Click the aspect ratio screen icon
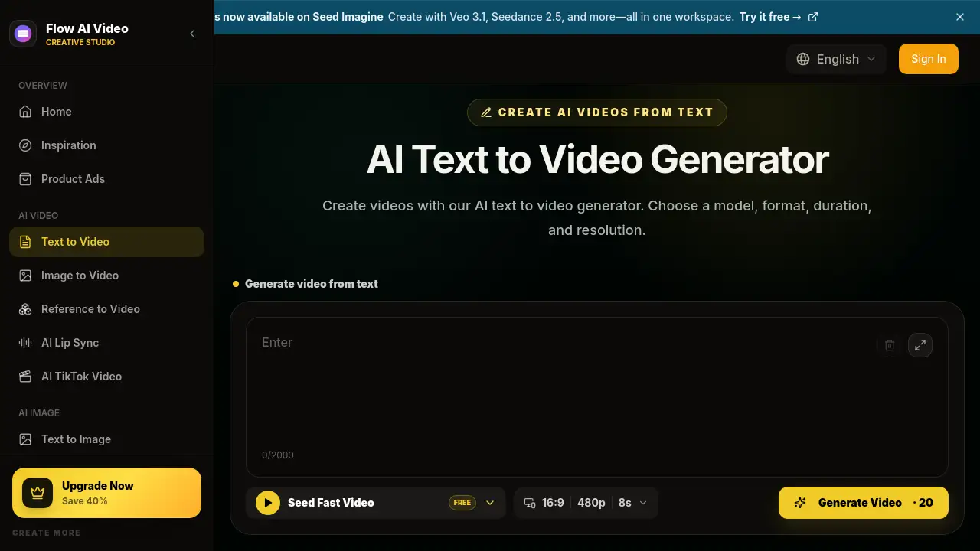 click(x=530, y=503)
